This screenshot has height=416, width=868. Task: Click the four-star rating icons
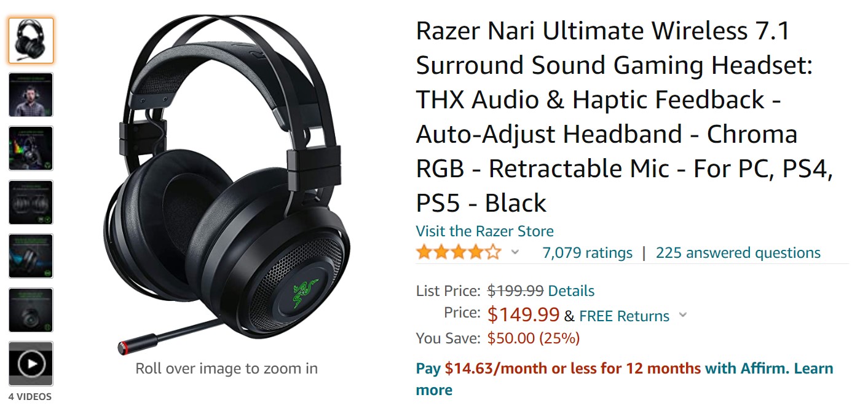(x=459, y=252)
